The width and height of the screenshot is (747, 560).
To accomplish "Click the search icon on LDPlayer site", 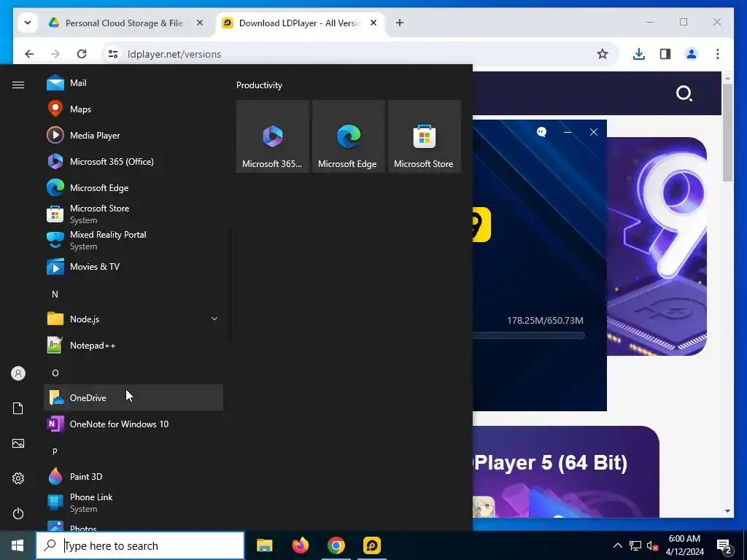I will [x=684, y=93].
